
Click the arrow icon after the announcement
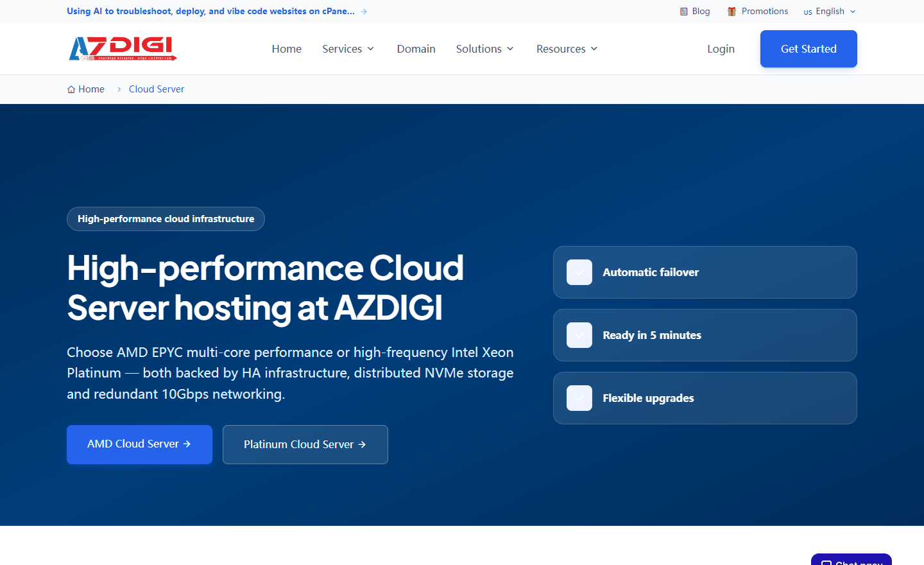tap(364, 12)
